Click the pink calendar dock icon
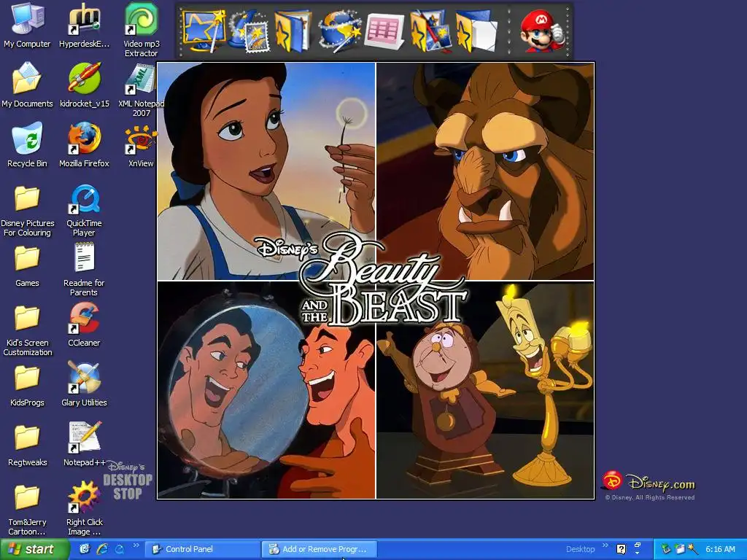Screen dimensions: 747x560 coord(384,31)
